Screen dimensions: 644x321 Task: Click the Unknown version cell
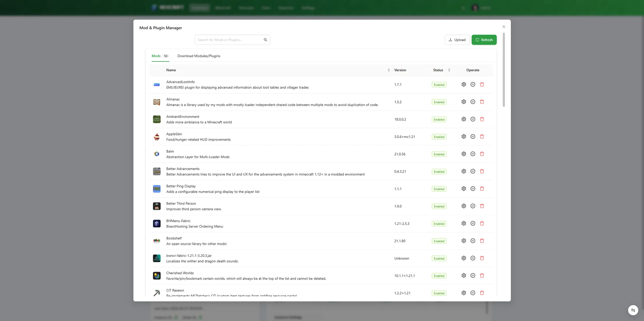tap(402, 258)
